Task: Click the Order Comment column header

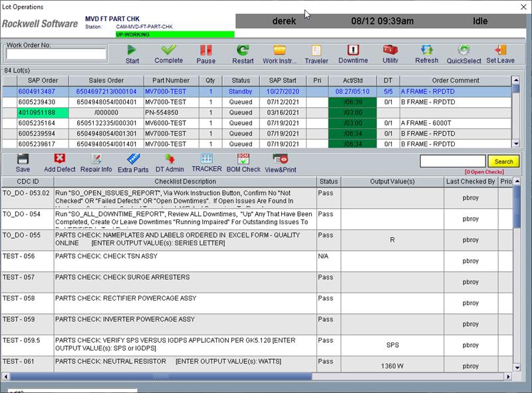Action: point(456,80)
